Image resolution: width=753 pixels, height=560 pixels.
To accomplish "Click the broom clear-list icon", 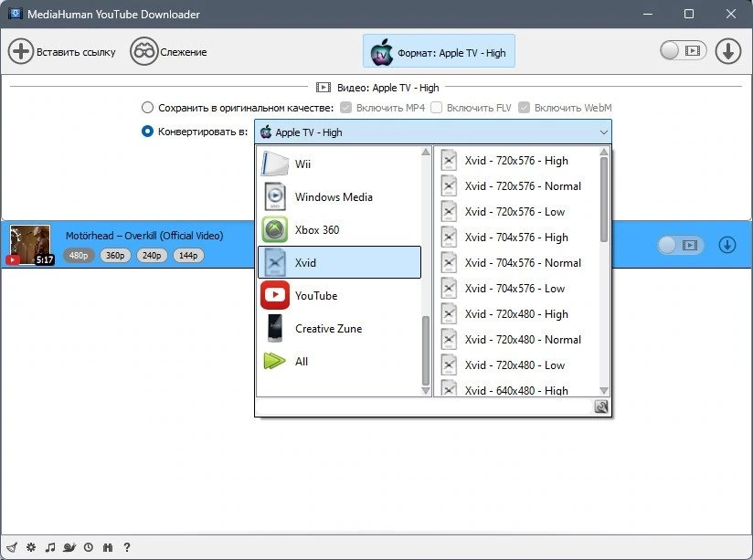I will (12, 547).
